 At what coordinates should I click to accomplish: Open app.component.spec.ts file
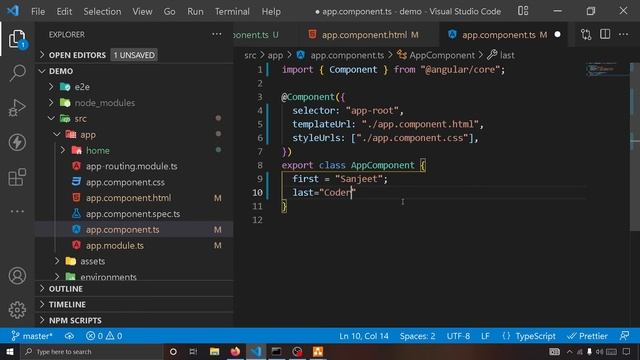tap(133, 214)
